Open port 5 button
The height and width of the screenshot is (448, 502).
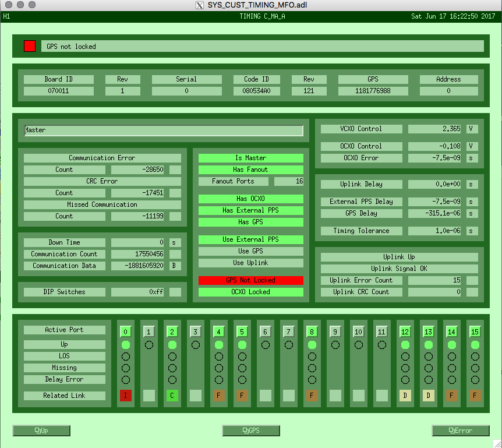(242, 331)
